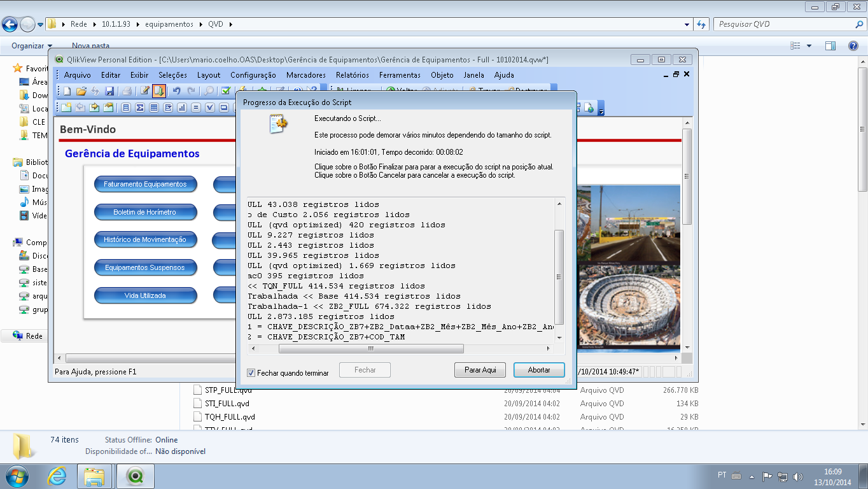Click the highlighted Reload script icon

tap(159, 91)
